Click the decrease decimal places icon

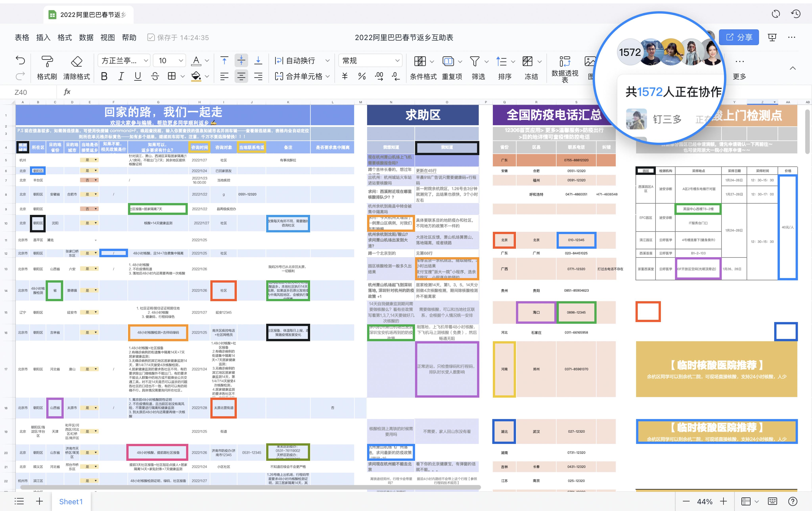click(x=396, y=76)
